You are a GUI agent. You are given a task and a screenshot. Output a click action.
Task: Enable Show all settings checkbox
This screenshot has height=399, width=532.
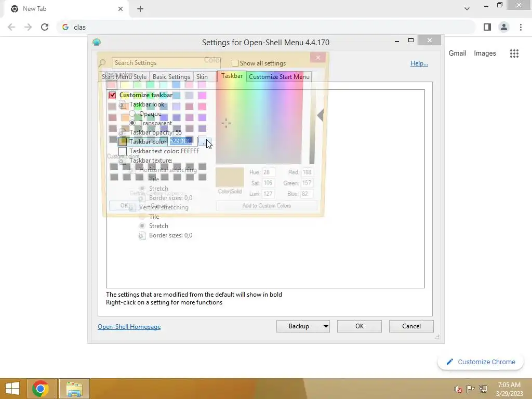[235, 63]
